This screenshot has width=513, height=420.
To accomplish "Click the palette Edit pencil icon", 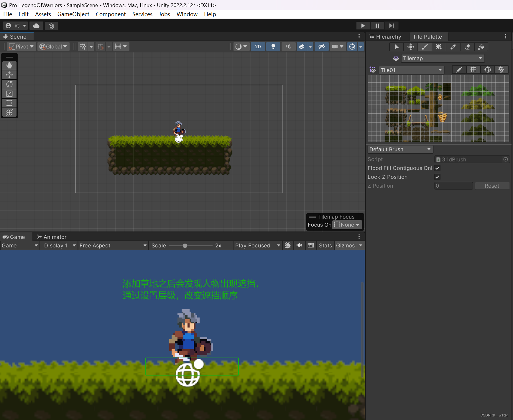I will pyautogui.click(x=459, y=70).
